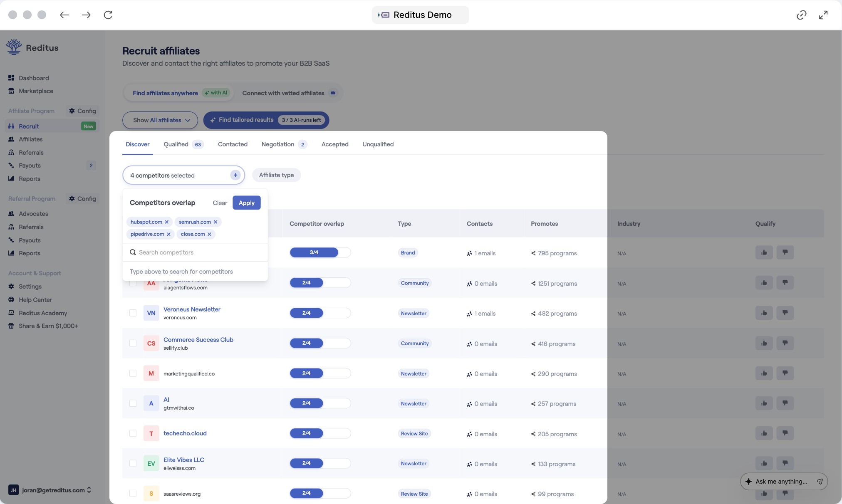Go back with the browser back arrow

[x=64, y=15]
